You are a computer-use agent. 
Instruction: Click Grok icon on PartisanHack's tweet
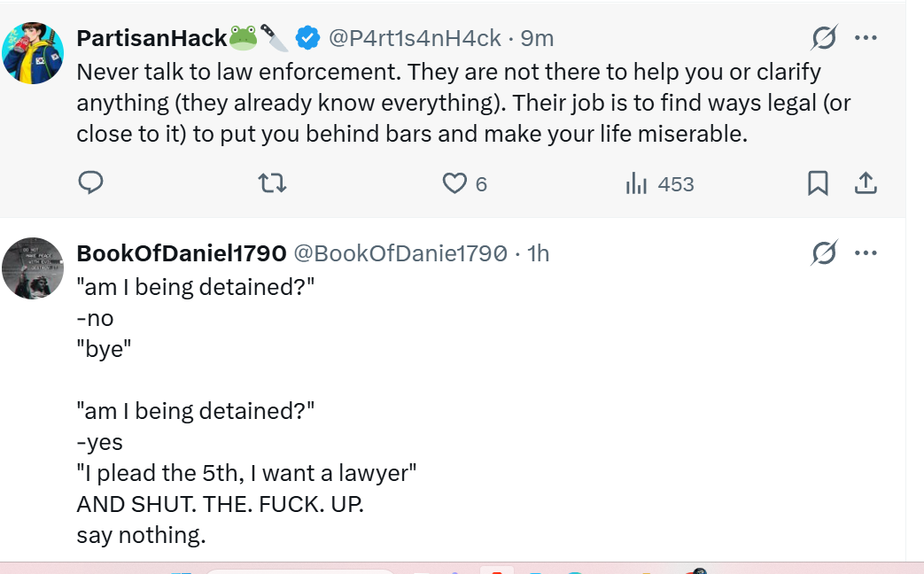pos(824,38)
